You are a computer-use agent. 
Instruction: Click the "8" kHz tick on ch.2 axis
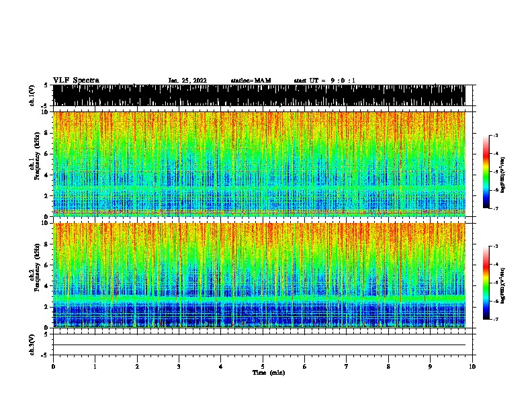[47, 244]
